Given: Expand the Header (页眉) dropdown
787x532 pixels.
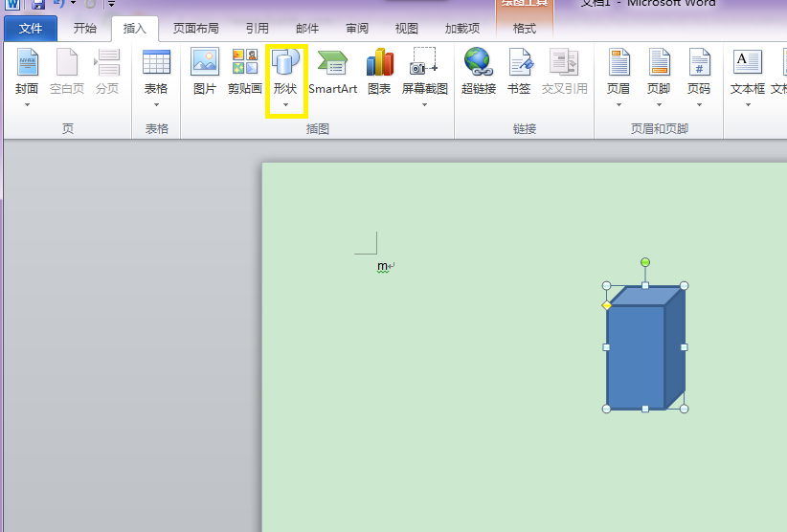Looking at the screenshot, I should click(618, 78).
